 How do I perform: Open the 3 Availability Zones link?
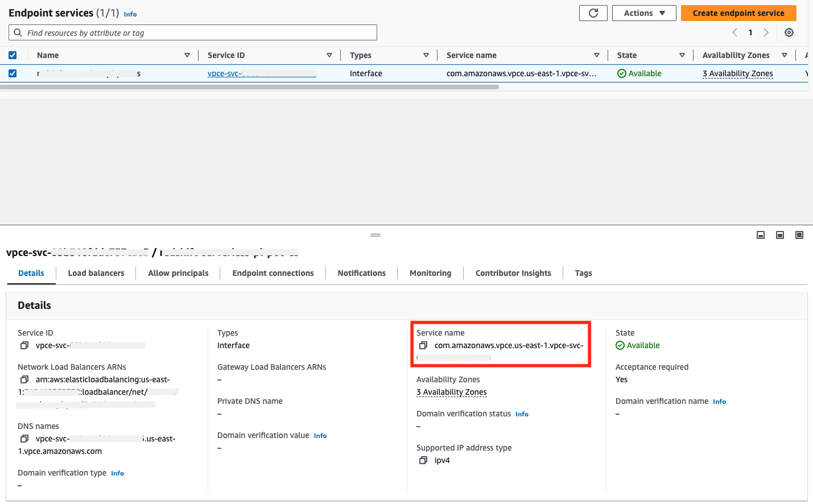point(738,73)
